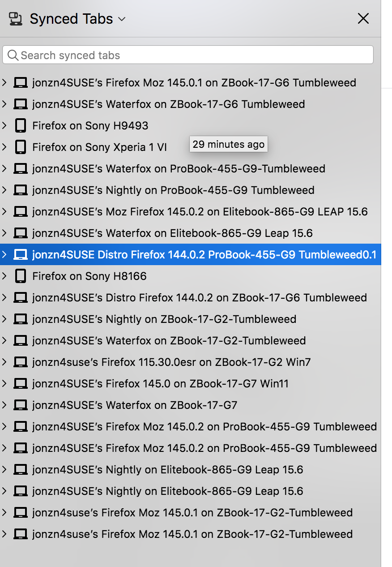Click laptop icon for Firefox 115.30.0esr Win7
392x567 pixels.
coord(20,362)
